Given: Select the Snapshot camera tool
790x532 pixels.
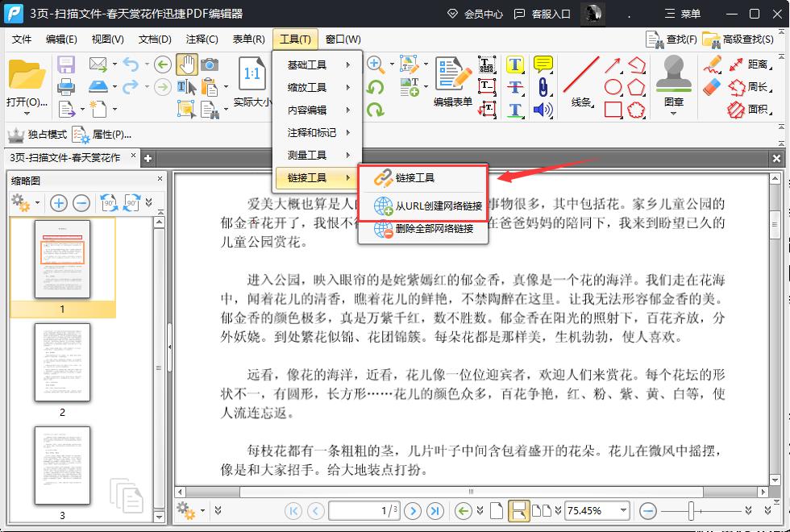Looking at the screenshot, I should 210,64.
